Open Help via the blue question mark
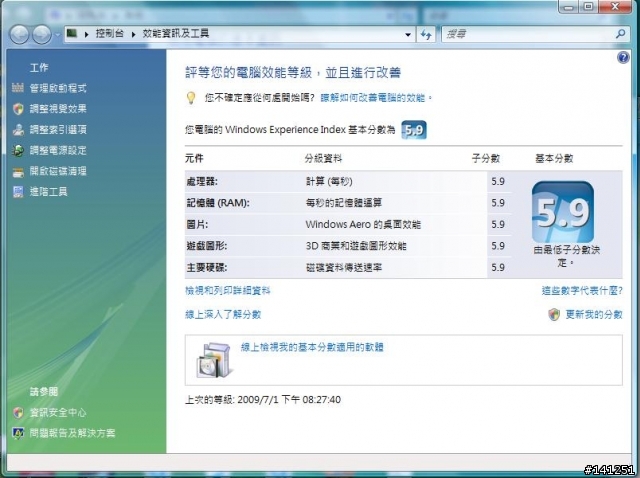The width and height of the screenshot is (640, 478). [623, 58]
